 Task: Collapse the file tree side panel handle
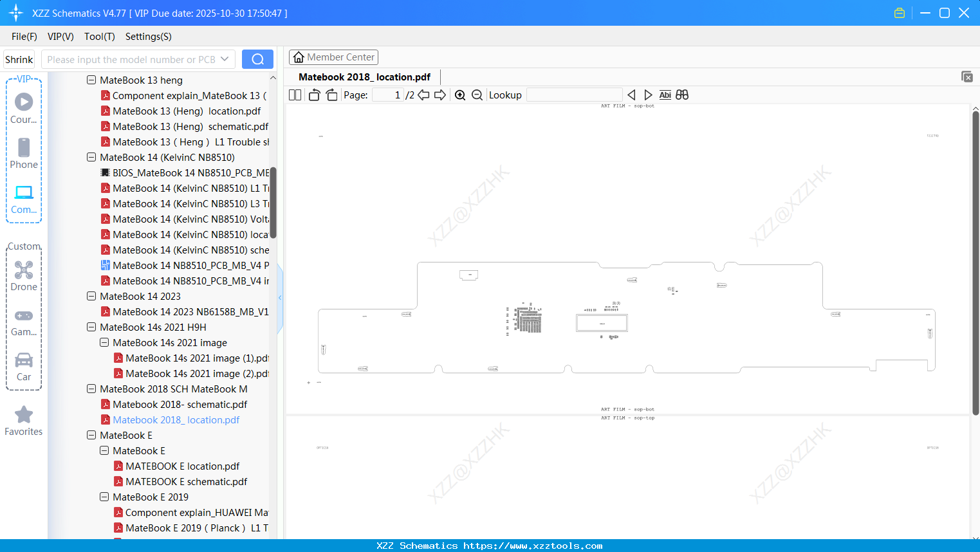pos(280,297)
